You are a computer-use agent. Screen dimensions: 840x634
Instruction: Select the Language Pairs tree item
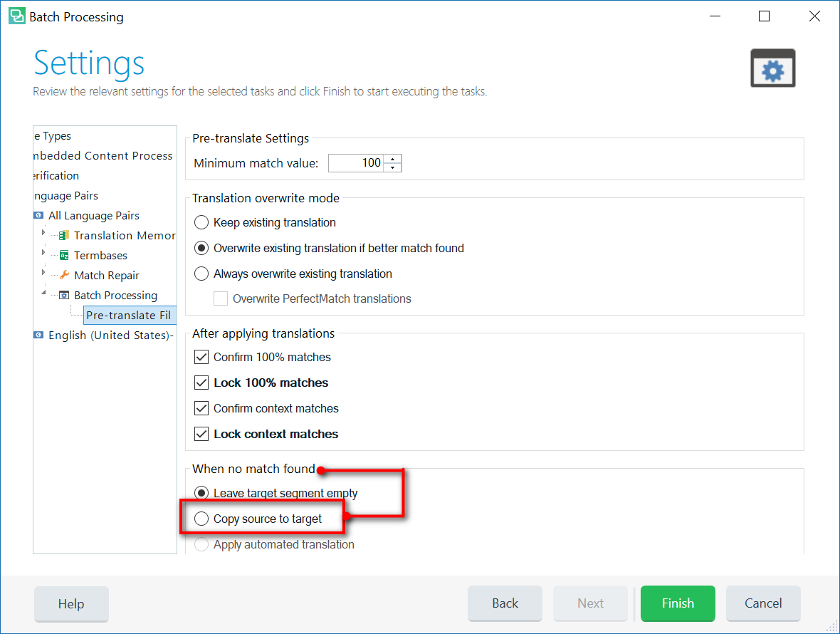pyautogui.click(x=66, y=196)
